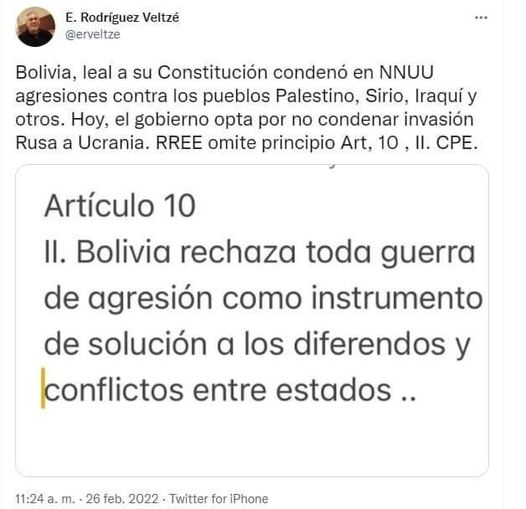Screen dimensions: 526x509
Task: Click the word Constitución in tweet text
Action: click(213, 72)
